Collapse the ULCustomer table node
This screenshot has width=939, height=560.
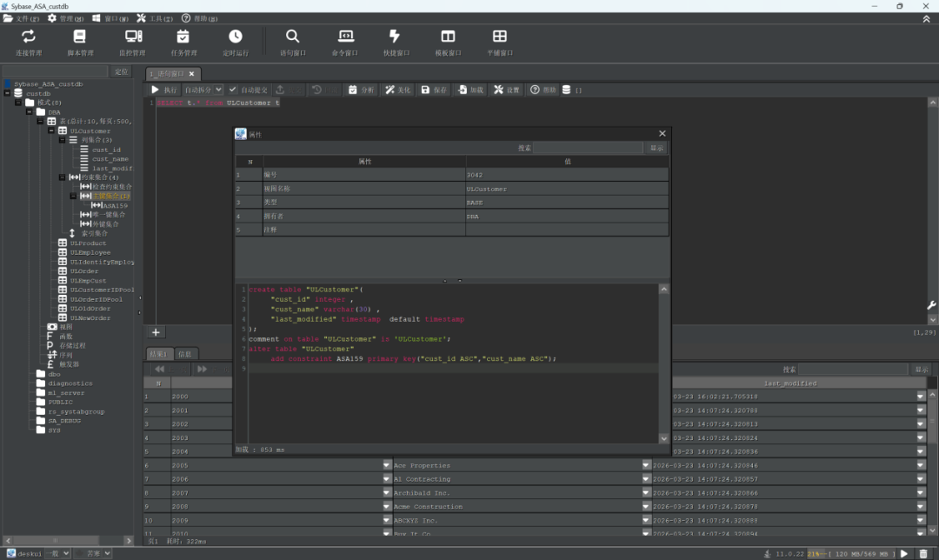(x=52, y=131)
